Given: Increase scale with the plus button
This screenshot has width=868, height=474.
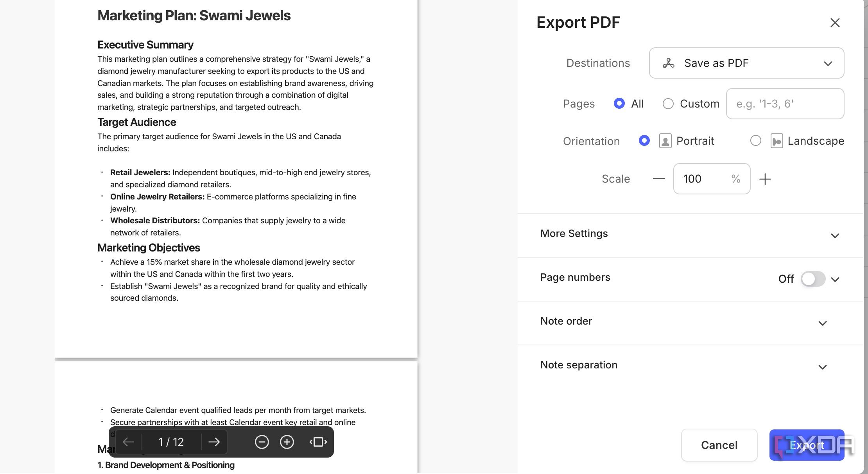Looking at the screenshot, I should 765,179.
